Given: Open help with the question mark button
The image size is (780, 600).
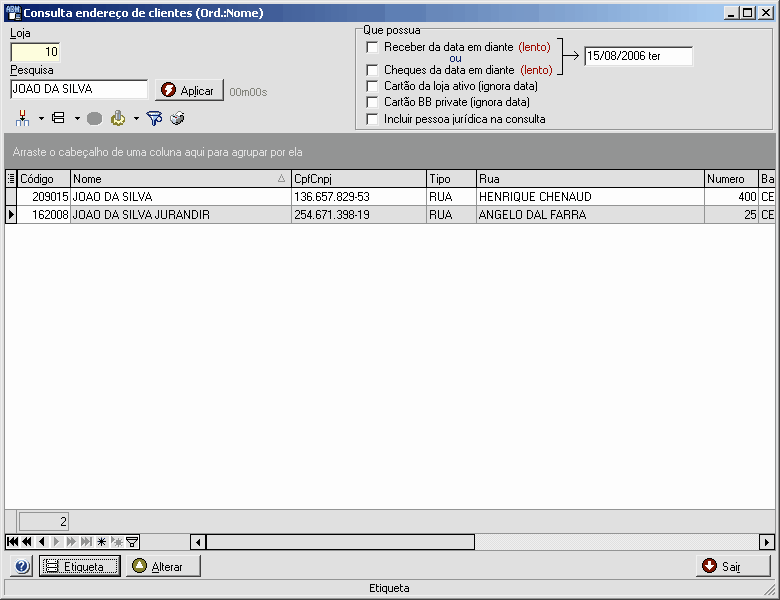Looking at the screenshot, I should [21, 566].
